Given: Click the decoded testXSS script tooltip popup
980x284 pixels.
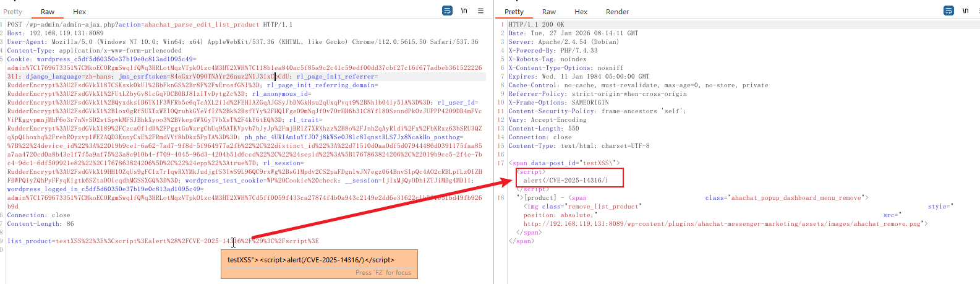Looking at the screenshot, I should 319,264.
